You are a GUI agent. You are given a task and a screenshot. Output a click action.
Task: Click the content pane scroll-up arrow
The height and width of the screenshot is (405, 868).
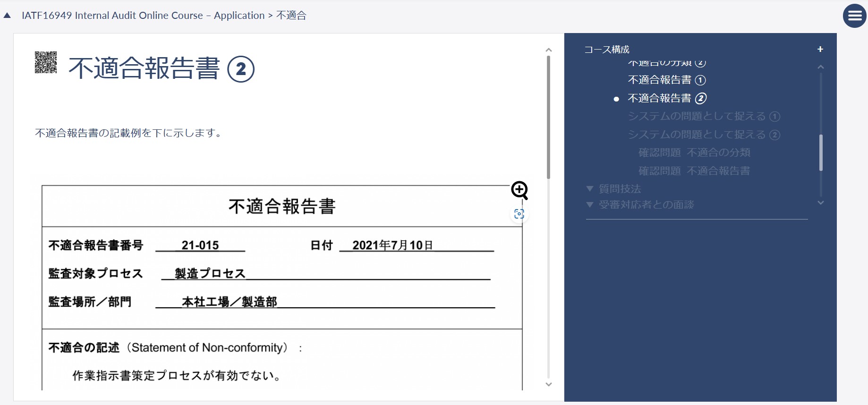tap(548, 50)
